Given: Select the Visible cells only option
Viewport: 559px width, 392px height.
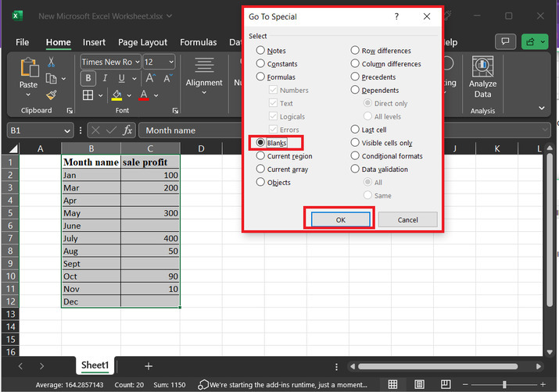Looking at the screenshot, I should [355, 143].
